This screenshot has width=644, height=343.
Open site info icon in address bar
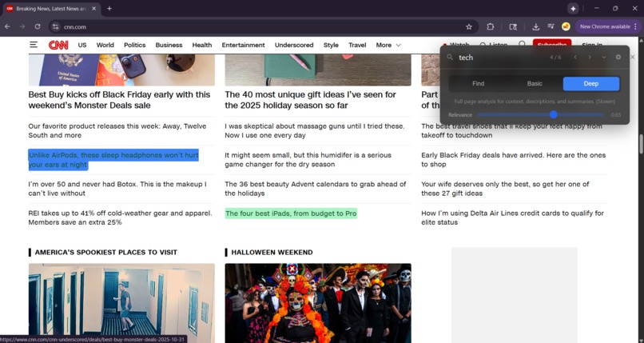tap(55, 26)
